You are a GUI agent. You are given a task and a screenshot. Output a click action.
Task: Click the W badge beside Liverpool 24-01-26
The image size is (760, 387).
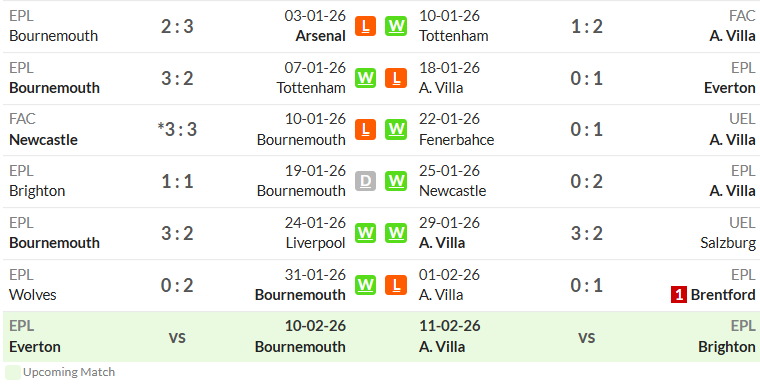pos(365,233)
